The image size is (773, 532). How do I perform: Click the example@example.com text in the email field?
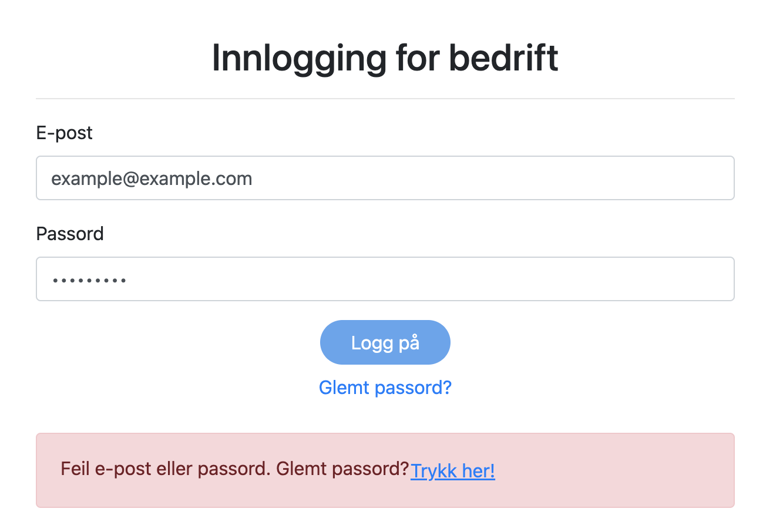coord(152,179)
